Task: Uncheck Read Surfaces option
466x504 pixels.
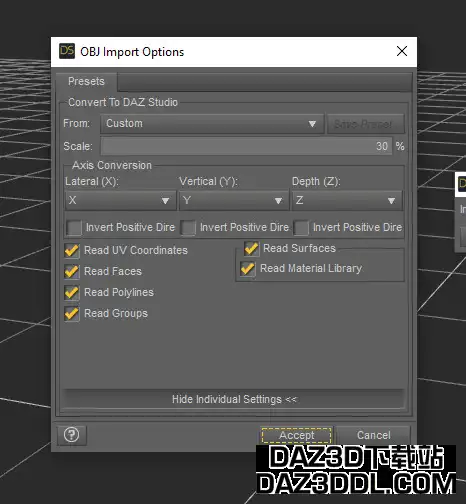Action: [251, 248]
